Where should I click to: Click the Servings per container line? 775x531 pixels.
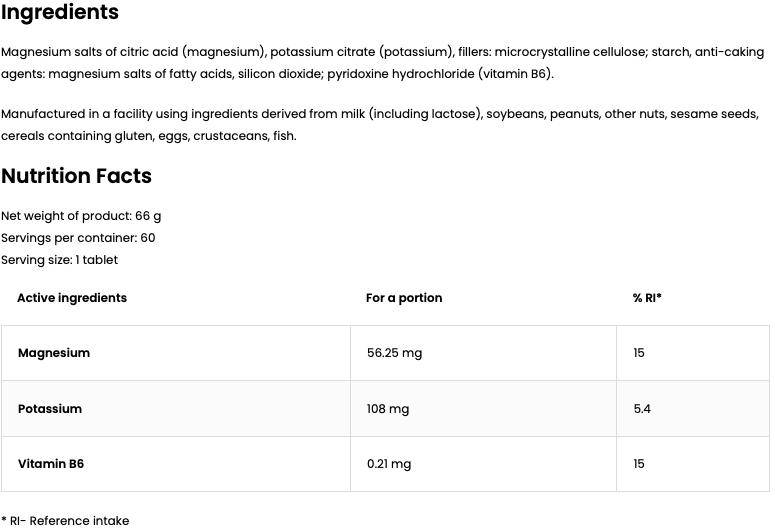click(x=78, y=238)
